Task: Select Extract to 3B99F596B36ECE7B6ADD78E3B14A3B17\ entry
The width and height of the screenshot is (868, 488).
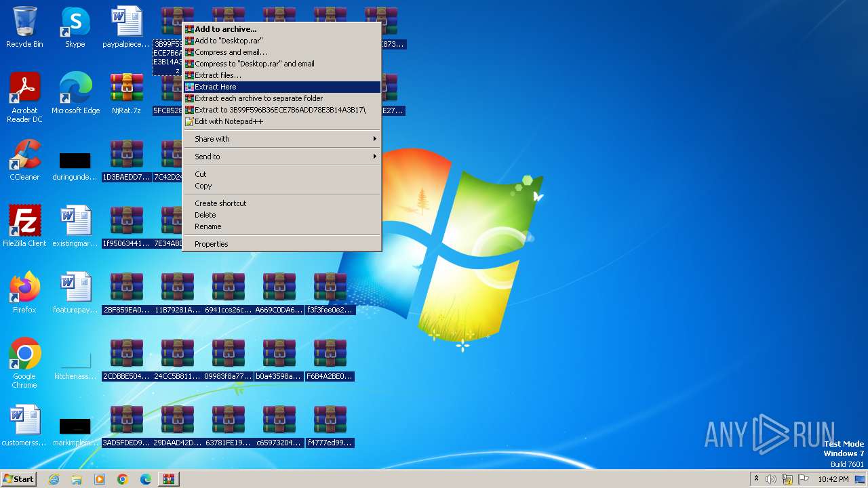Action: coord(282,110)
